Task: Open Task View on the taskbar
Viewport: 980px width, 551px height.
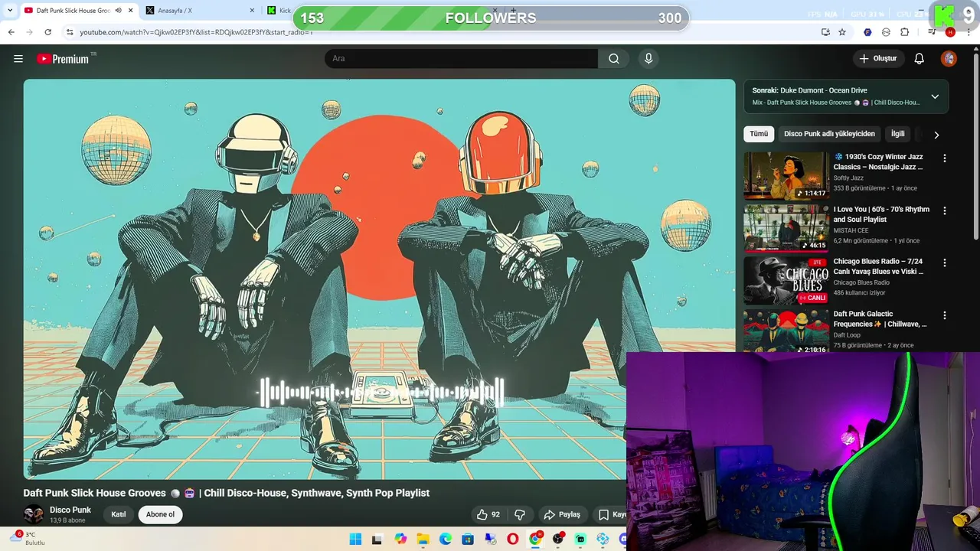Action: [377, 540]
